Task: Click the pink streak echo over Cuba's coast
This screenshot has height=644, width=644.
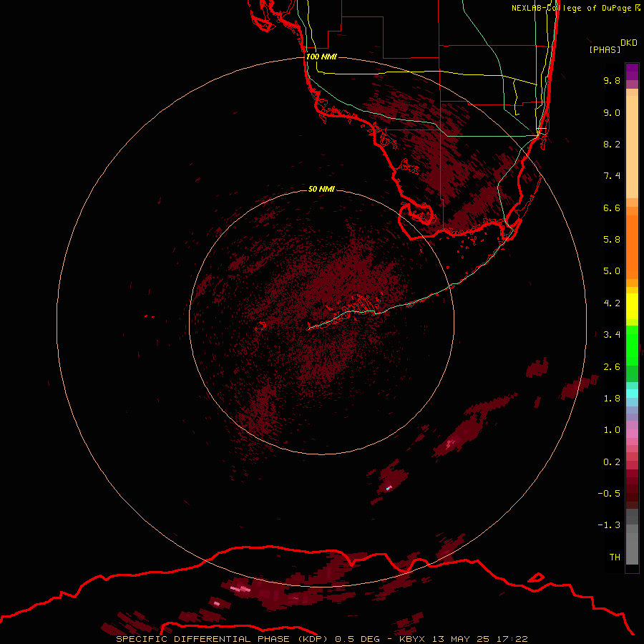Action: (x=240, y=589)
